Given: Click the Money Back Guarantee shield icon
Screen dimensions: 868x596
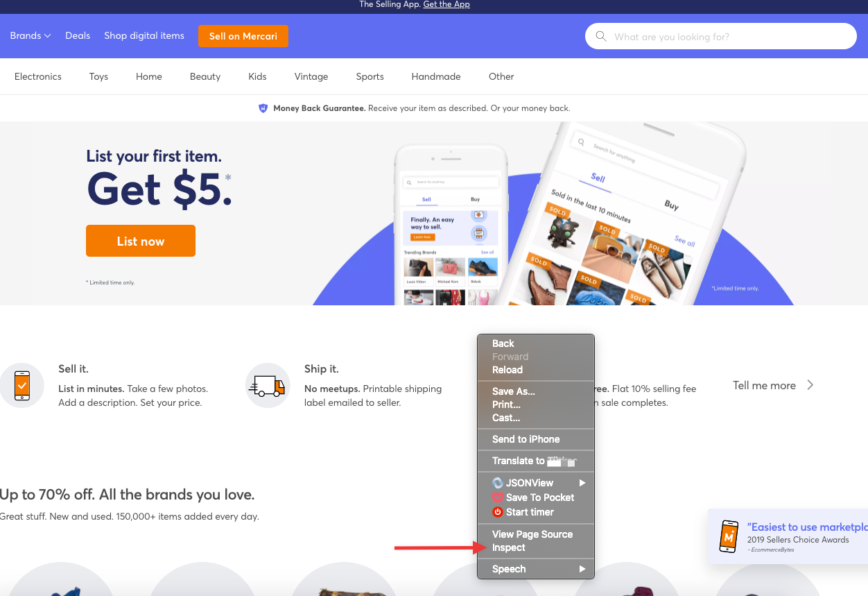Looking at the screenshot, I should (x=263, y=108).
